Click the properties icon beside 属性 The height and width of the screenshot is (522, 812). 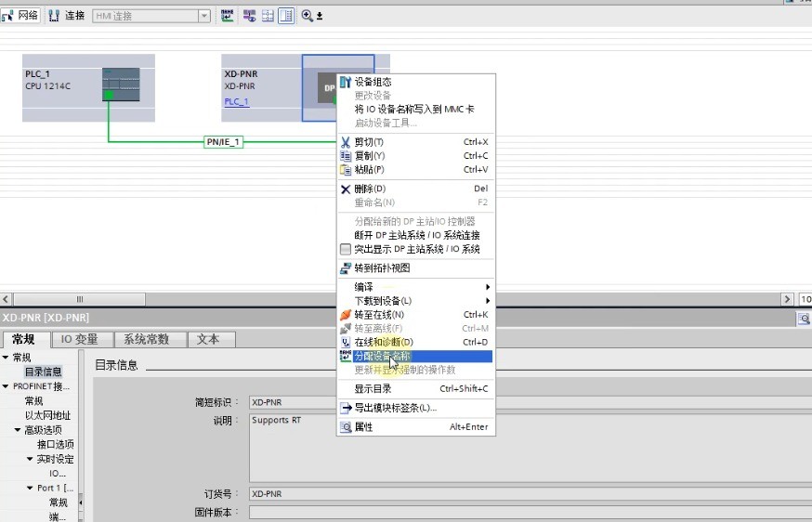(346, 427)
